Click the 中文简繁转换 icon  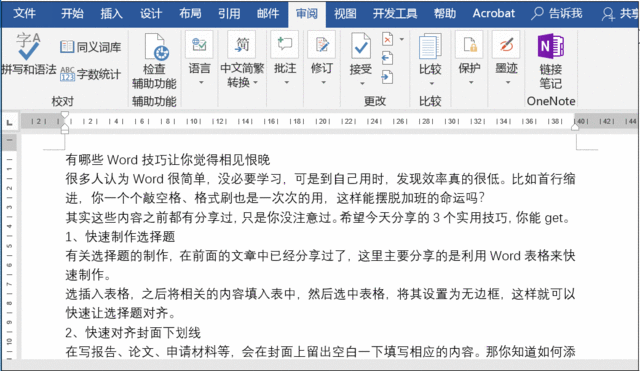click(242, 44)
